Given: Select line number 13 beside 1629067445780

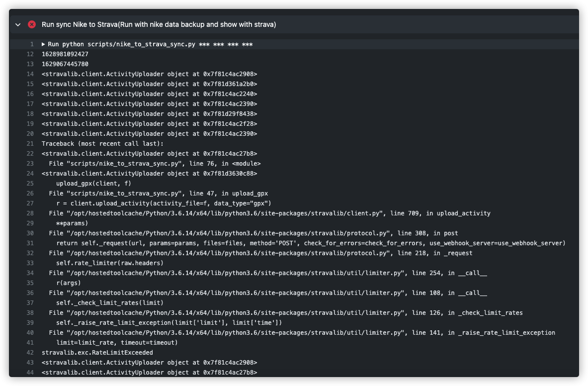Looking at the screenshot, I should tap(30, 64).
